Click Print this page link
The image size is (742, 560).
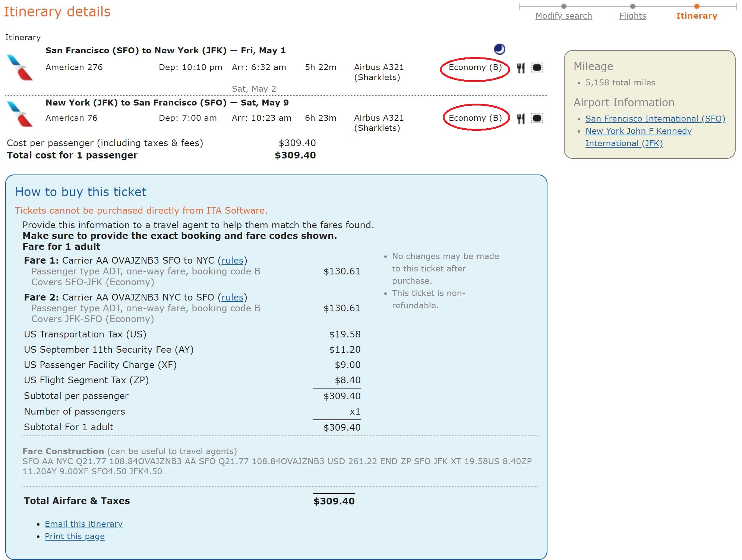click(x=75, y=536)
